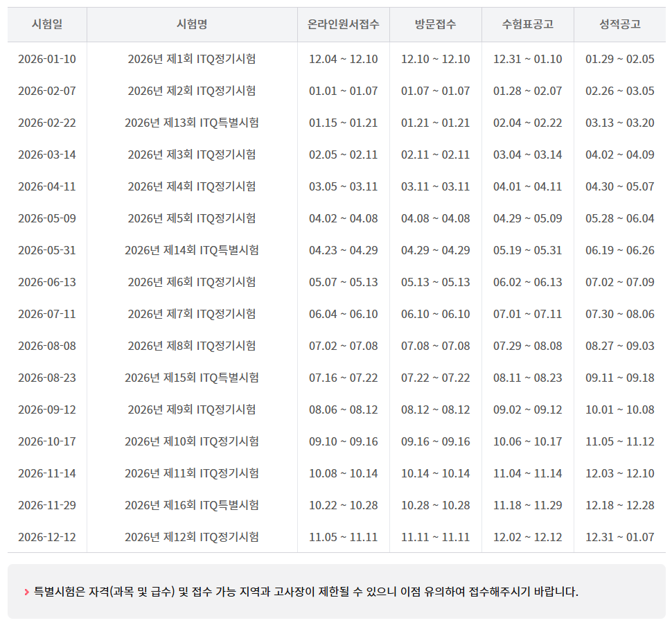This screenshot has height=625, width=672.
Task: Click the 시험명 column header
Action: [192, 24]
